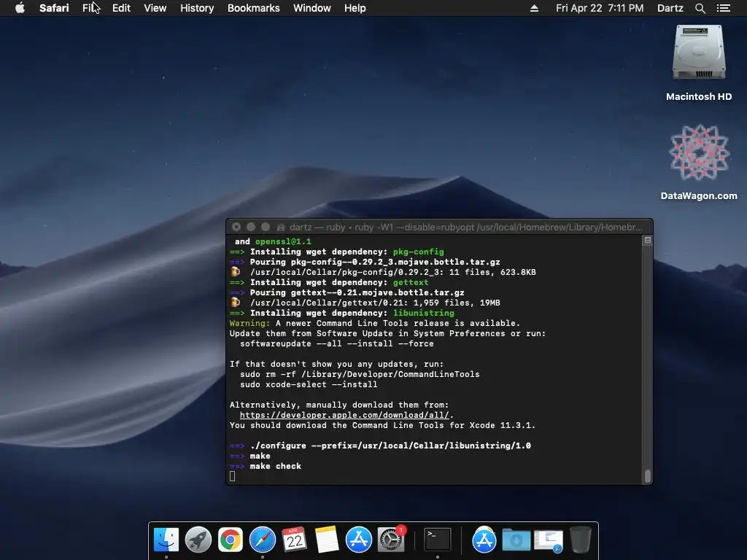
Task: Switch to Terminal in the Dock
Action: pos(438,540)
